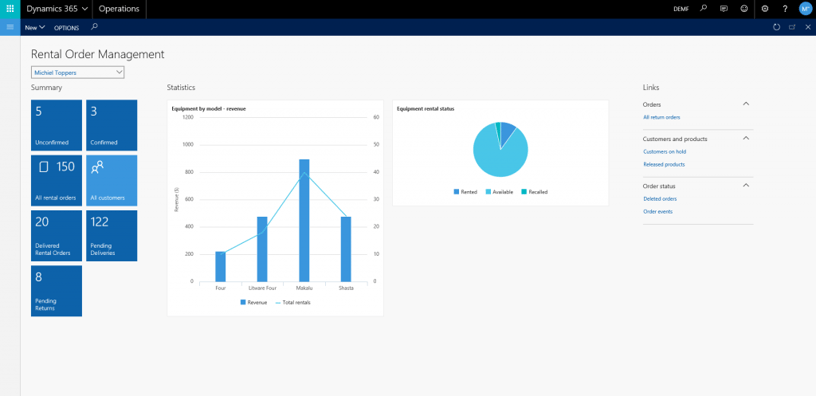The height and width of the screenshot is (396, 816).
Task: Open the Michiel Toppers combo box
Action: [78, 73]
